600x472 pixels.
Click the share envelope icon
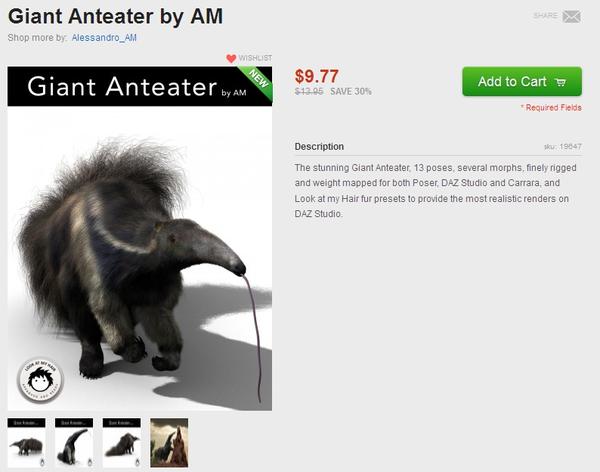pos(571,16)
